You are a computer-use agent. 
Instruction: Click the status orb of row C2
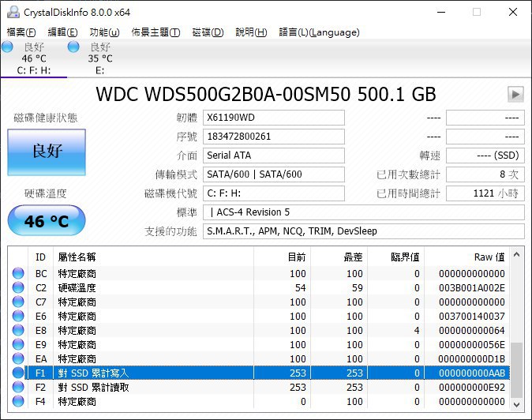click(x=18, y=287)
